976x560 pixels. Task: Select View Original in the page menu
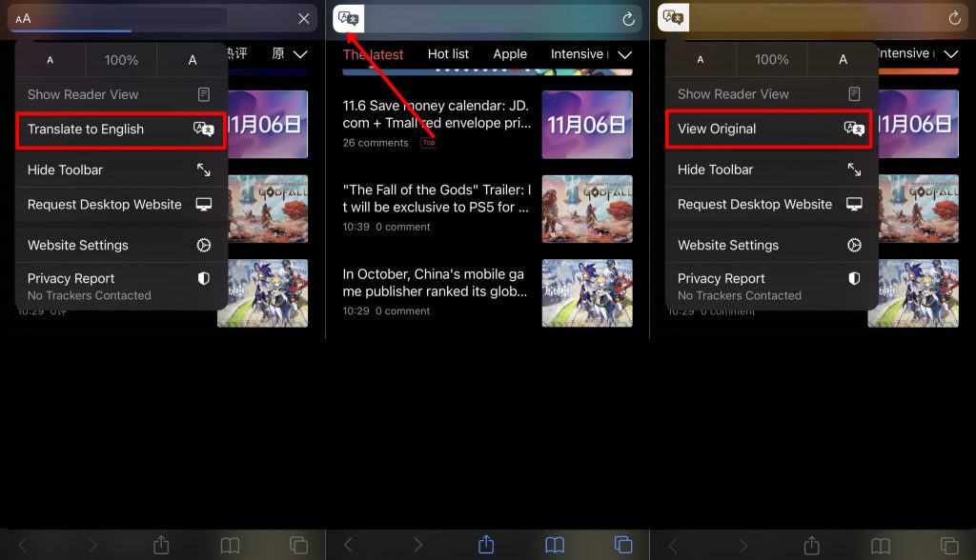pos(768,129)
